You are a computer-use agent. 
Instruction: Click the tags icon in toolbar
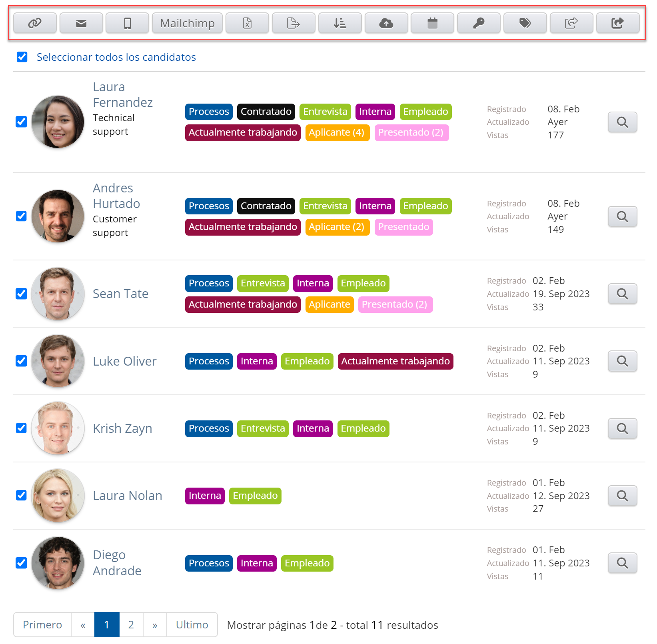pos(525,23)
